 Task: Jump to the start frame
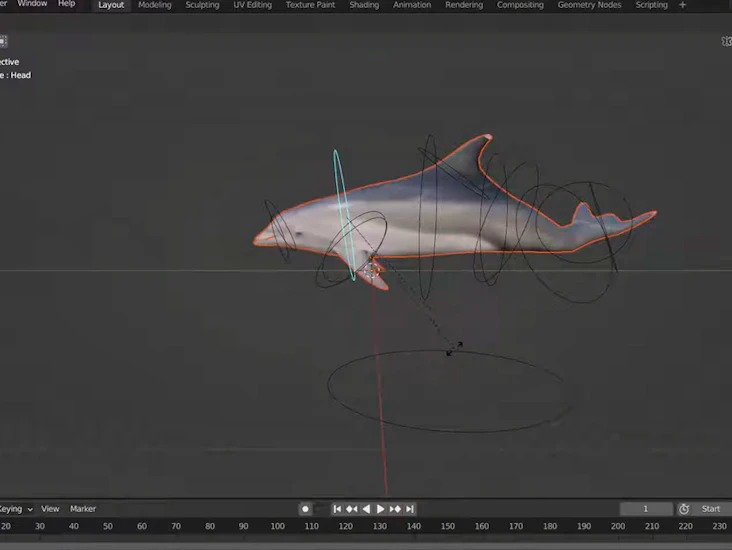coord(337,509)
